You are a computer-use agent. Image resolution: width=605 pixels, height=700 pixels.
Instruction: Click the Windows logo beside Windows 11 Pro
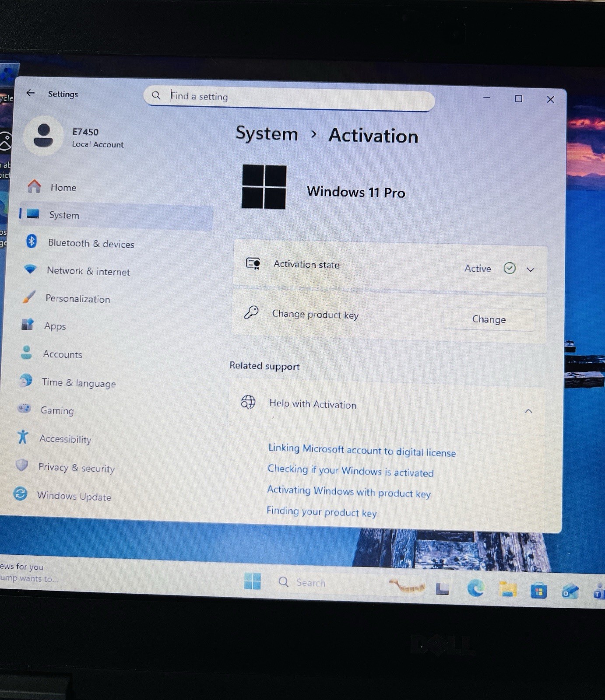(x=264, y=186)
